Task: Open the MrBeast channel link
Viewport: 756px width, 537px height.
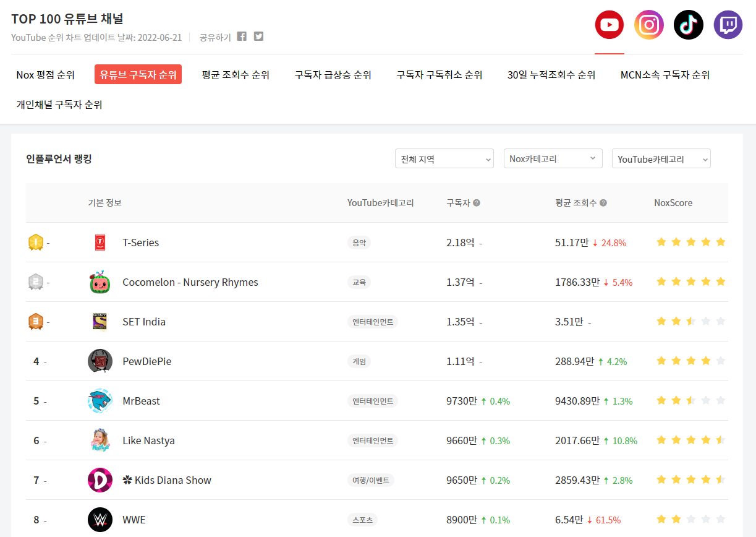Action: (x=142, y=401)
